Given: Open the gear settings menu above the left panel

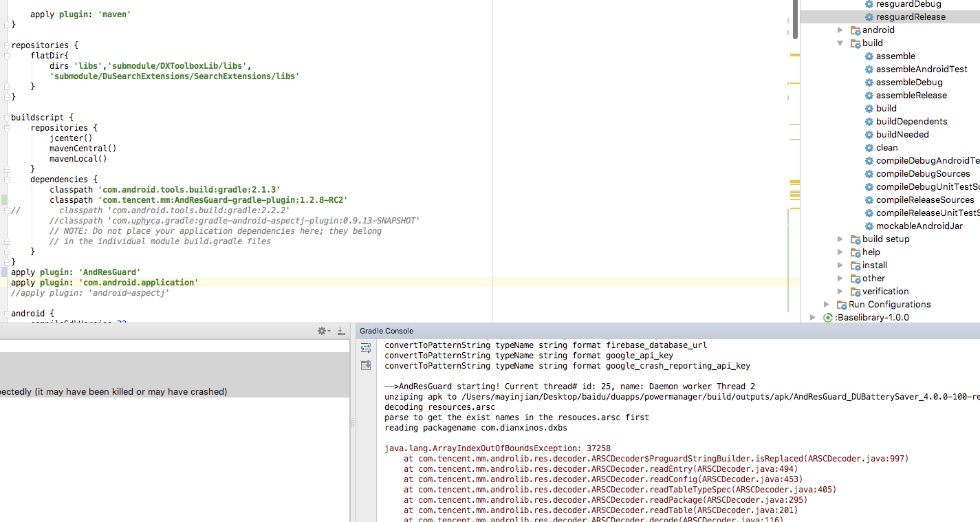Looking at the screenshot, I should click(320, 331).
